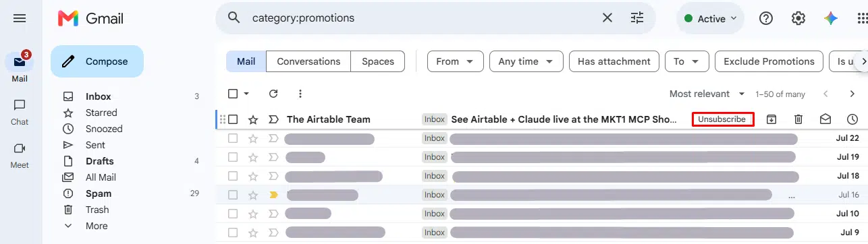Viewport: 868px width, 244px height.
Task: Open advanced search options sliders icon
Action: point(637,18)
